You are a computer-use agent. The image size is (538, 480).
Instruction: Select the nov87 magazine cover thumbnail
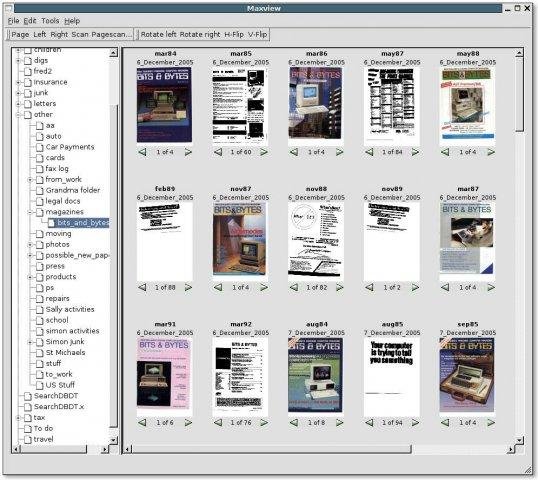pos(239,239)
